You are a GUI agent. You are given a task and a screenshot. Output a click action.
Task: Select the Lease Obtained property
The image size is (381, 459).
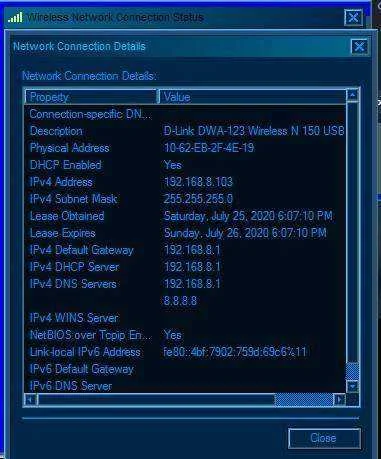67,216
